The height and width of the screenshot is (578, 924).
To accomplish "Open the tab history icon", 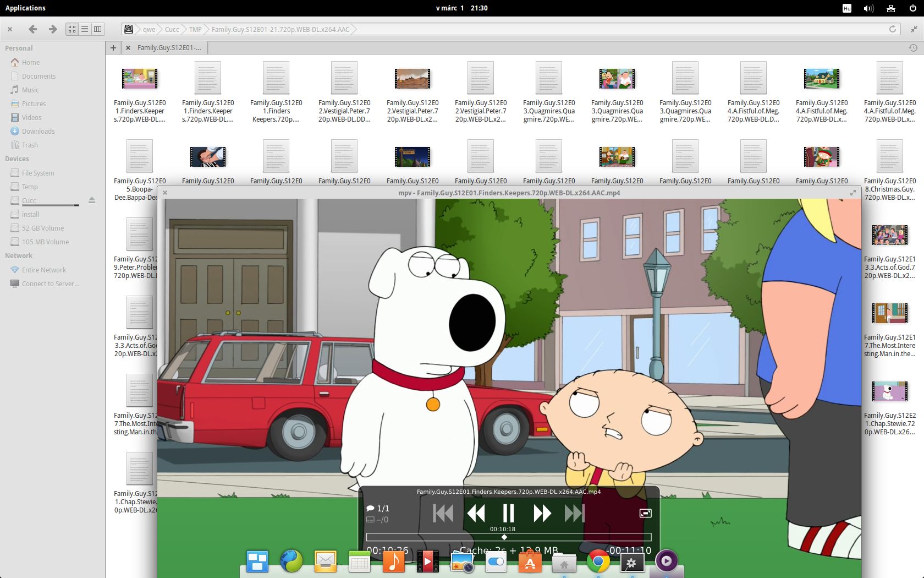I will 913,48.
